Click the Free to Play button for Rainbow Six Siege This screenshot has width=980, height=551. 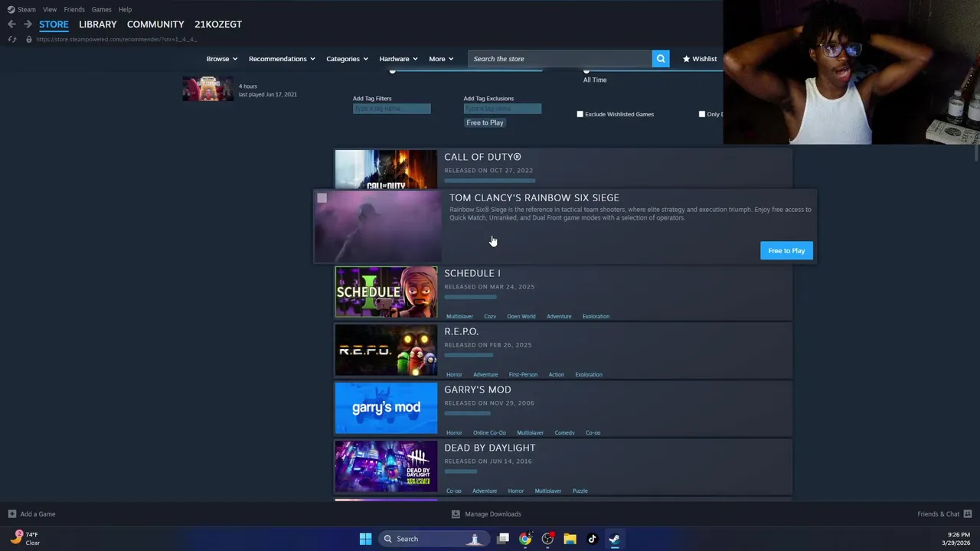pos(786,251)
